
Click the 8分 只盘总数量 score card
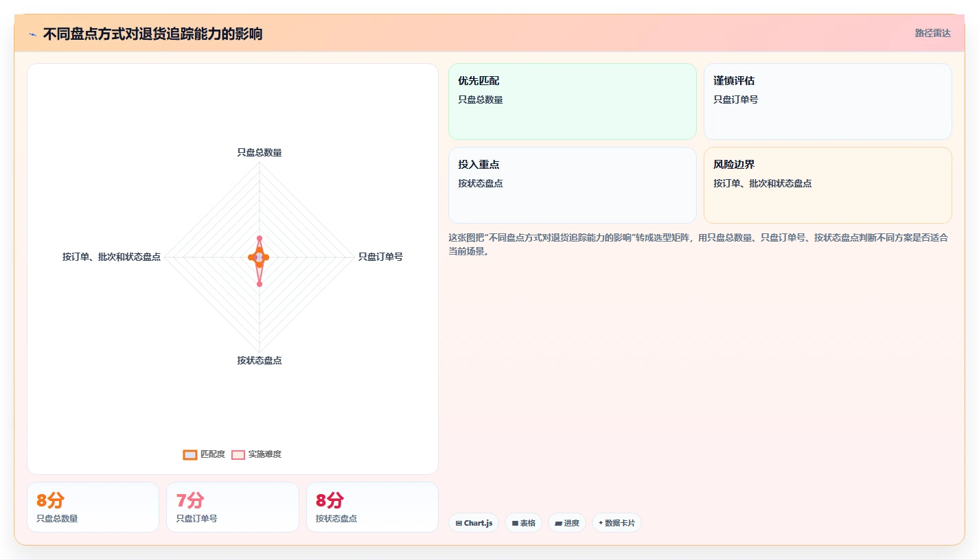click(x=93, y=507)
